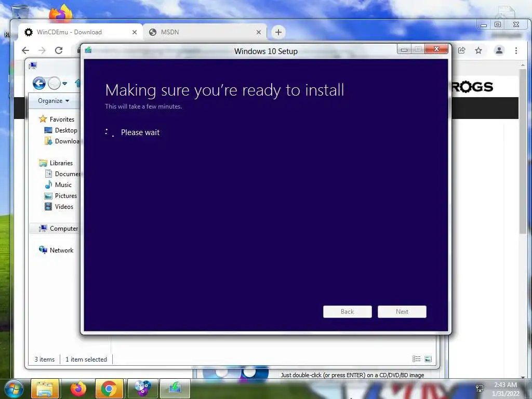Restore down the Chrome browser window

pyautogui.click(x=498, y=24)
